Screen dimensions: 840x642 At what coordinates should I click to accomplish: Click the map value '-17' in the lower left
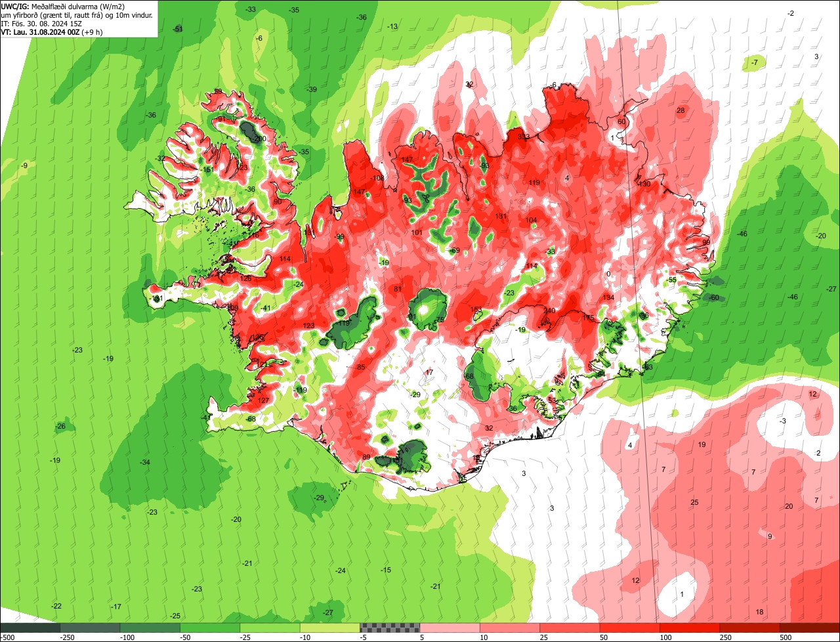[116, 607]
